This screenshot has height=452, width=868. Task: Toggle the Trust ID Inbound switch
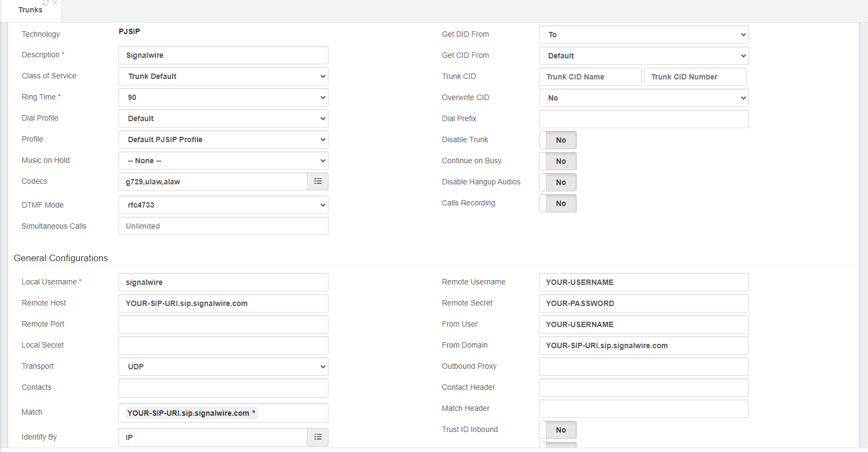pos(558,430)
